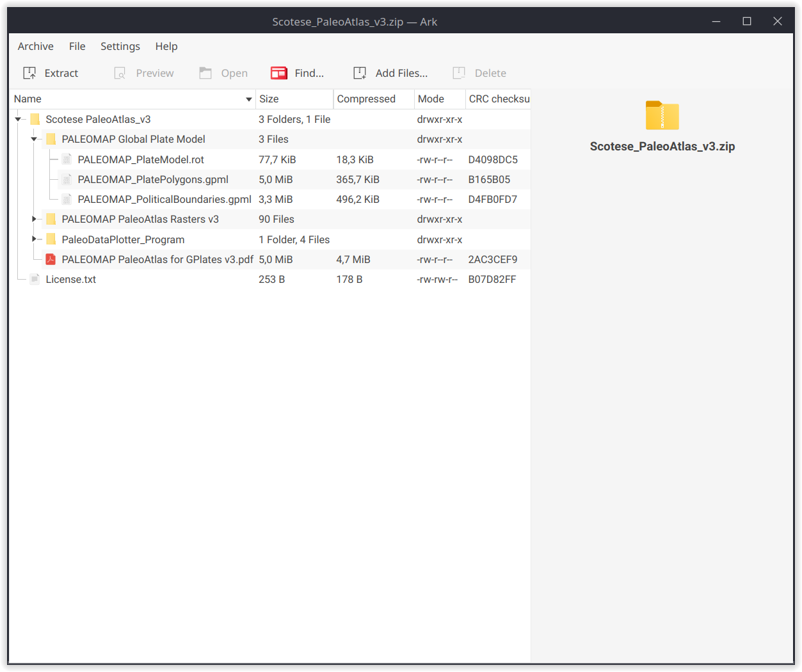Viewport: 802px width, 672px height.
Task: Click the Extract button label
Action: [61, 73]
